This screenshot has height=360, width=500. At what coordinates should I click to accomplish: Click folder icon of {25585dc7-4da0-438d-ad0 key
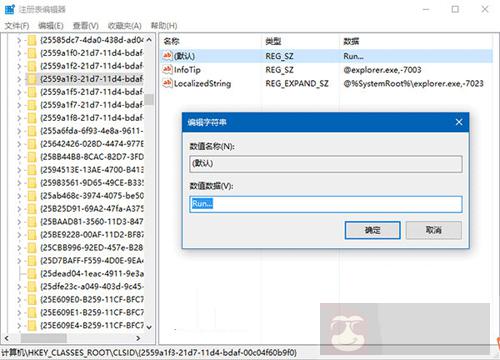(32, 40)
